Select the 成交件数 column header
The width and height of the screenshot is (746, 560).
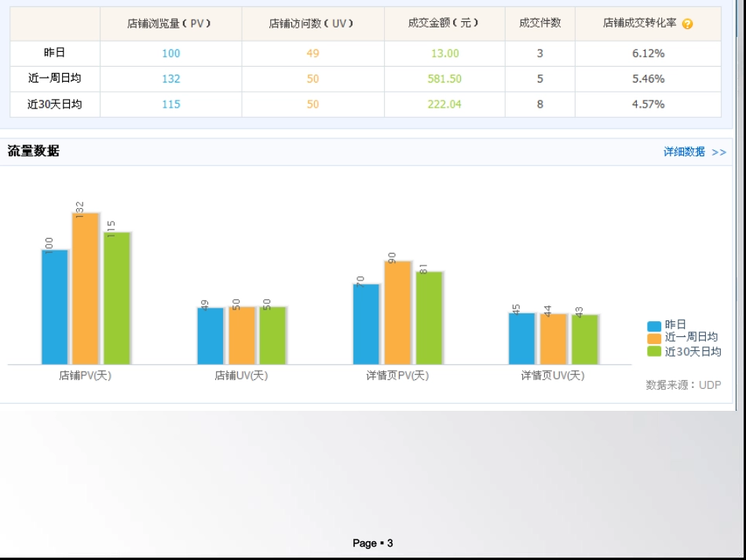539,24
